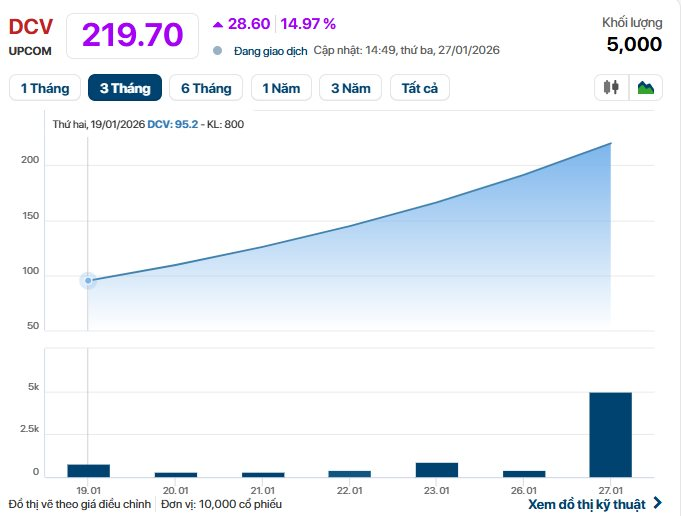The height and width of the screenshot is (516, 681).
Task: Click the DCV ticker symbol
Action: 30,27
